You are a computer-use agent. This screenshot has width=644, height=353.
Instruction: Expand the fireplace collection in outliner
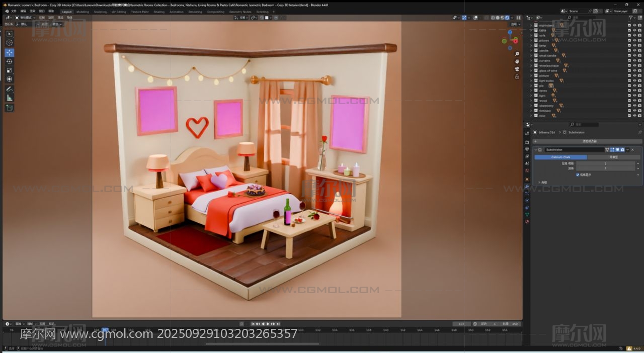pyautogui.click(x=531, y=111)
